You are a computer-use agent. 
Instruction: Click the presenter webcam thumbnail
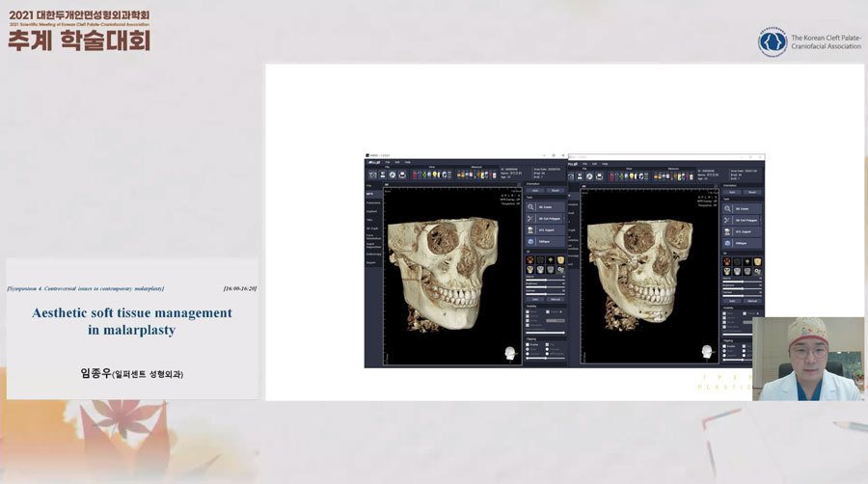click(808, 359)
